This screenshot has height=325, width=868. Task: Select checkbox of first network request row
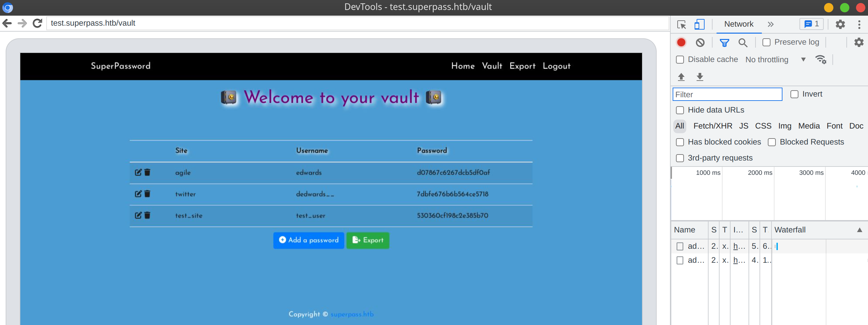[x=680, y=246]
